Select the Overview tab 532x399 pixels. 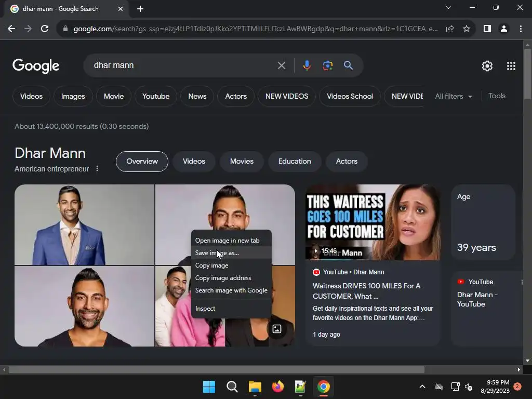[x=142, y=162]
